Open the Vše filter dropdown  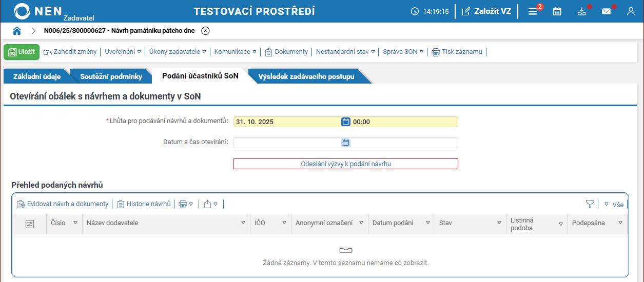614,205
